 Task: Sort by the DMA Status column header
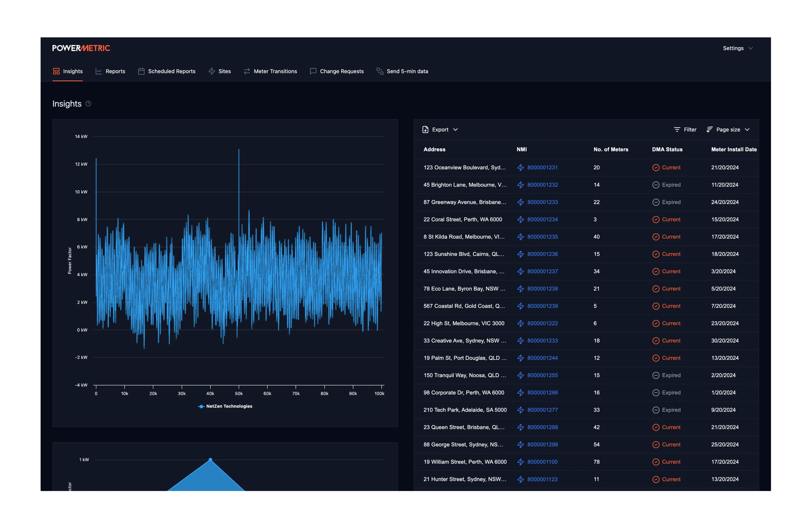point(667,149)
